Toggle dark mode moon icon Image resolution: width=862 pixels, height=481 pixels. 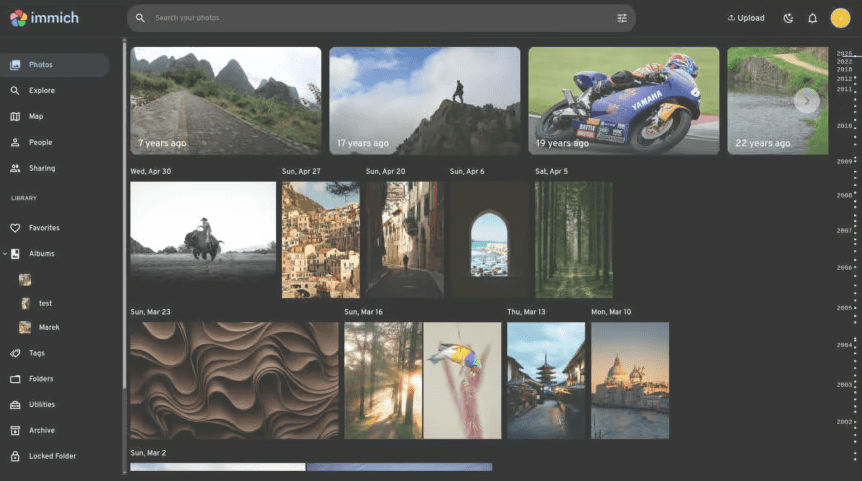(x=788, y=18)
